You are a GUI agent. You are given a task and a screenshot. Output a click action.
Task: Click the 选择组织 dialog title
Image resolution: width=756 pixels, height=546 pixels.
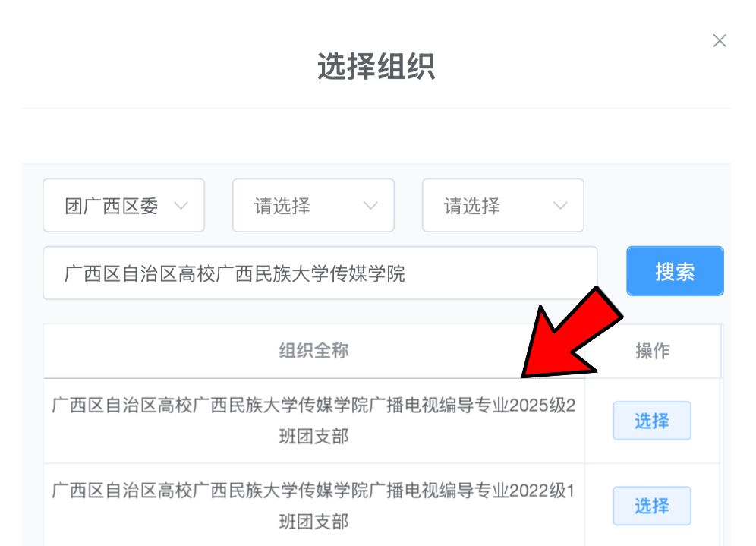click(376, 67)
